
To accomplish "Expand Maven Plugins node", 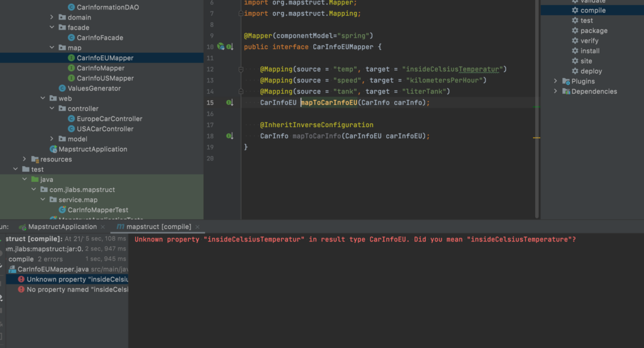I will tap(556, 81).
